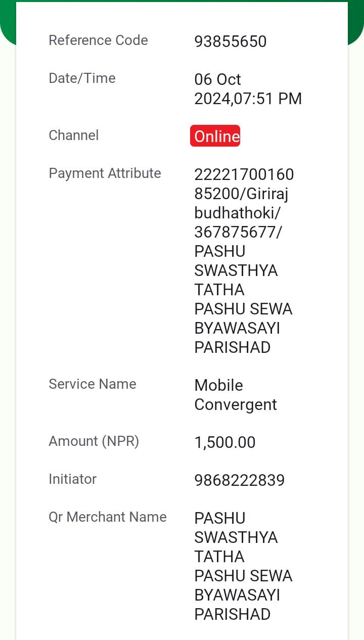Screen dimensions: 364x640
Task: Tap the red Online channel badge
Action: click(215, 136)
